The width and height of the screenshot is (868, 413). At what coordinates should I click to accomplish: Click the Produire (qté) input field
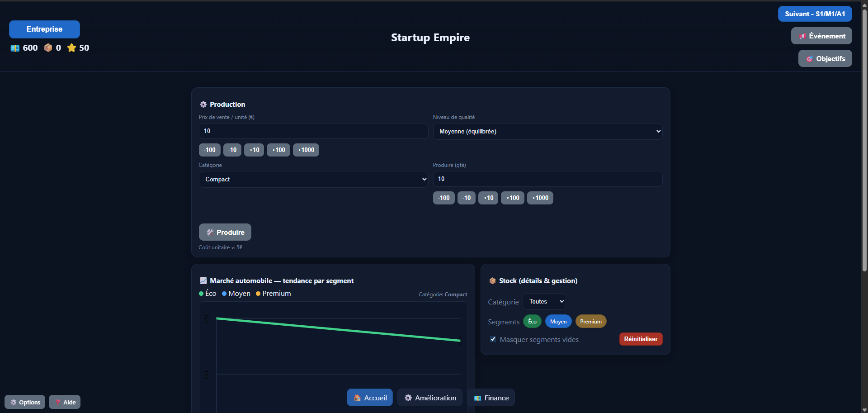[547, 179]
